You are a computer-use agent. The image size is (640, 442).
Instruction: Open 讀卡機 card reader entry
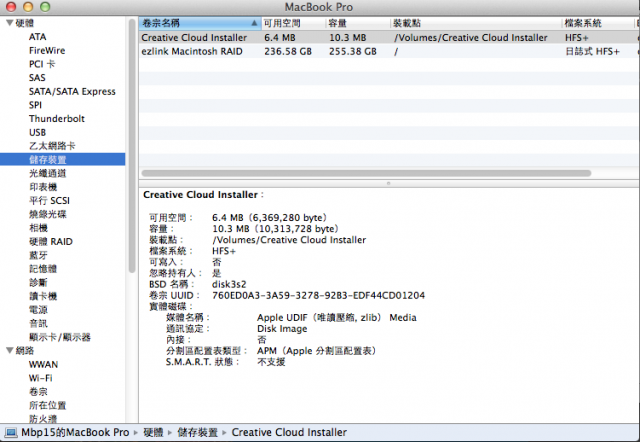click(x=43, y=296)
